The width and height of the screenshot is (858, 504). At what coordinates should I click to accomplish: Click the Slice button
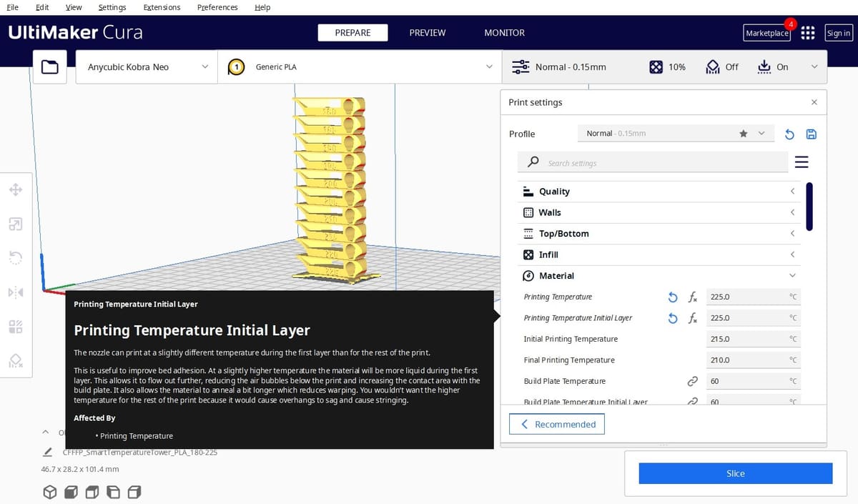(x=735, y=473)
